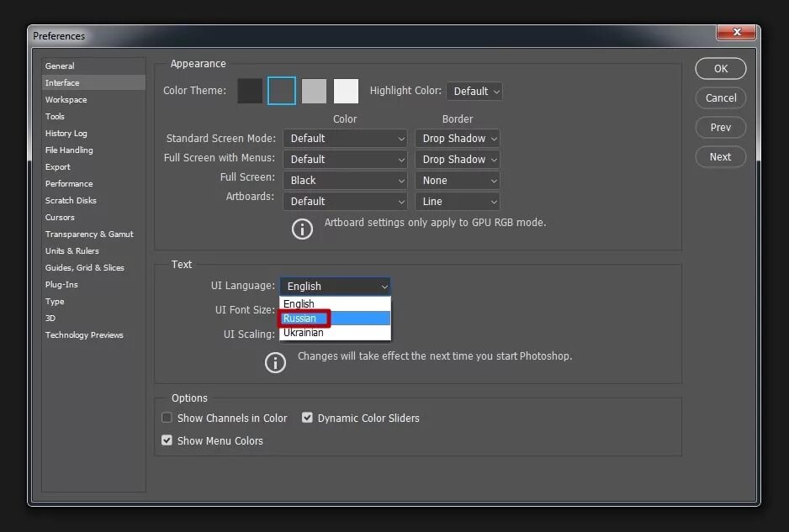Image resolution: width=789 pixels, height=532 pixels.
Task: Open the Highlight Color dropdown
Action: (x=474, y=91)
